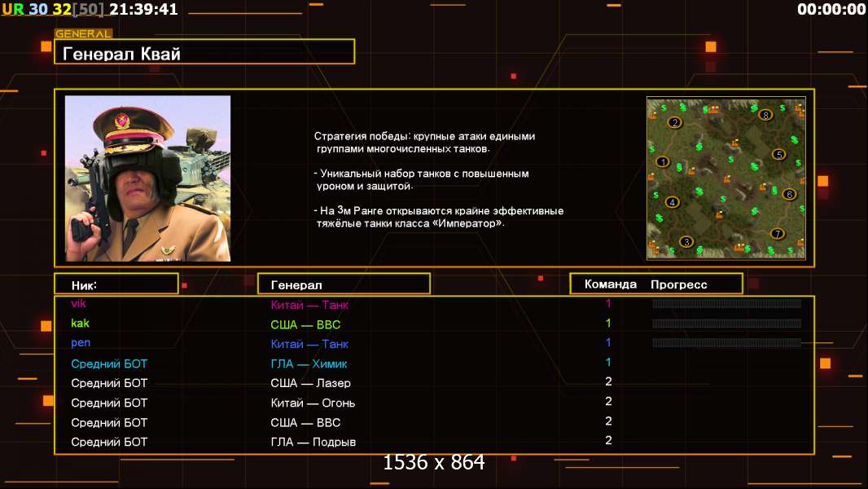Click the "Генерал Квай" title box
Viewport: 868px width, 489px height.
[x=204, y=51]
